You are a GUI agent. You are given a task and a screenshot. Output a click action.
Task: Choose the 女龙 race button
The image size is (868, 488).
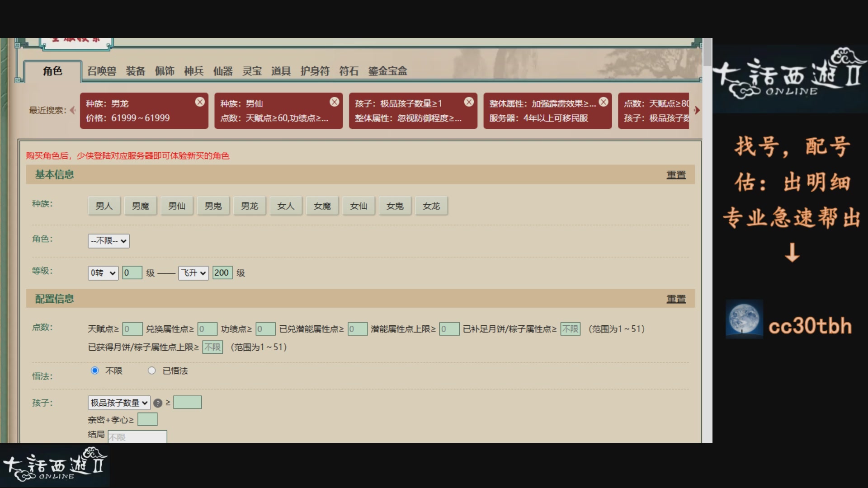[432, 206]
